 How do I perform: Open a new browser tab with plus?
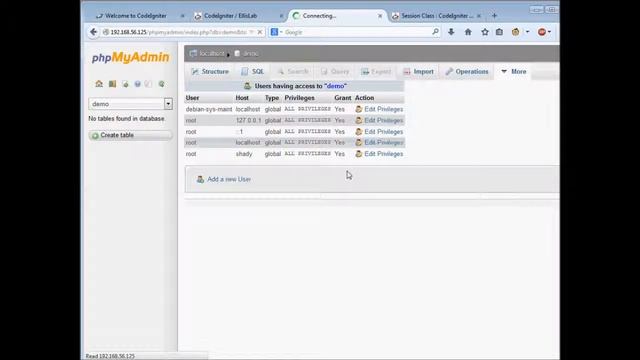tap(494, 16)
